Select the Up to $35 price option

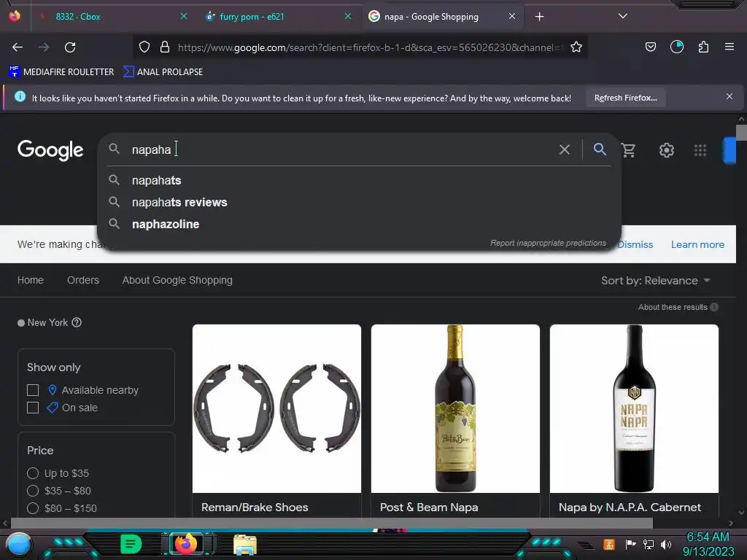point(33,472)
